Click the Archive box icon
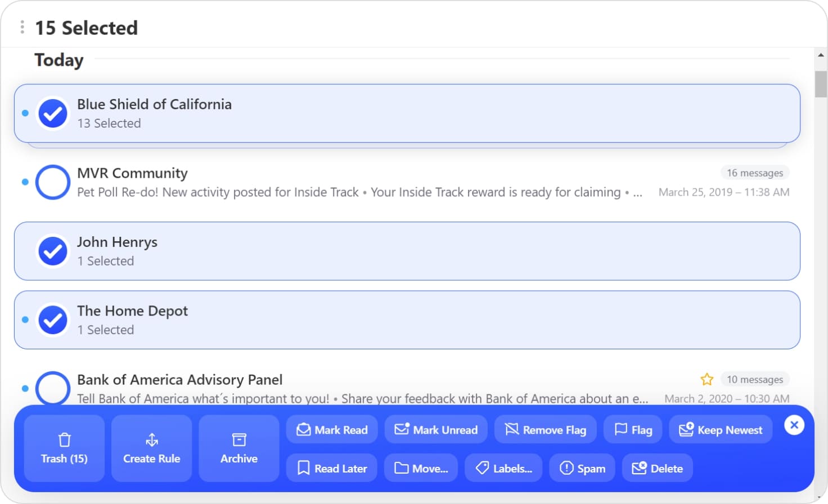This screenshot has width=828, height=504. (x=238, y=440)
